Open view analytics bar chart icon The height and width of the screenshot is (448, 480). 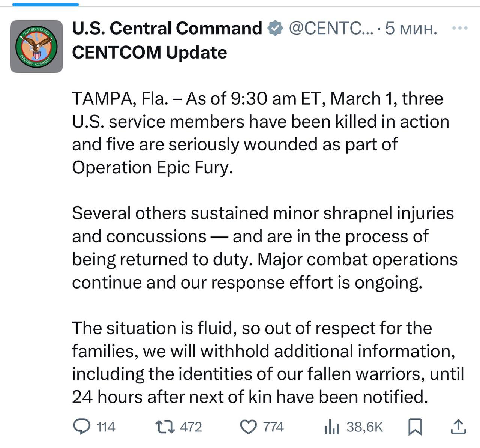tap(332, 427)
